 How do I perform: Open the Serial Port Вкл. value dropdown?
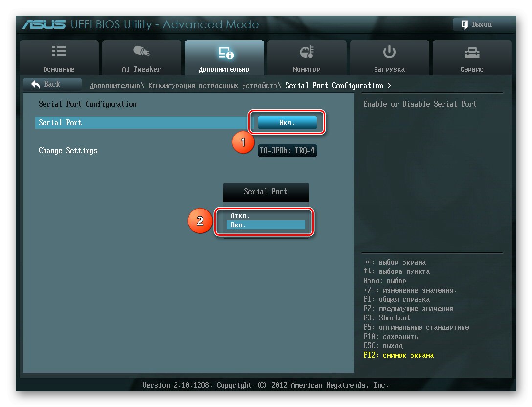288,123
